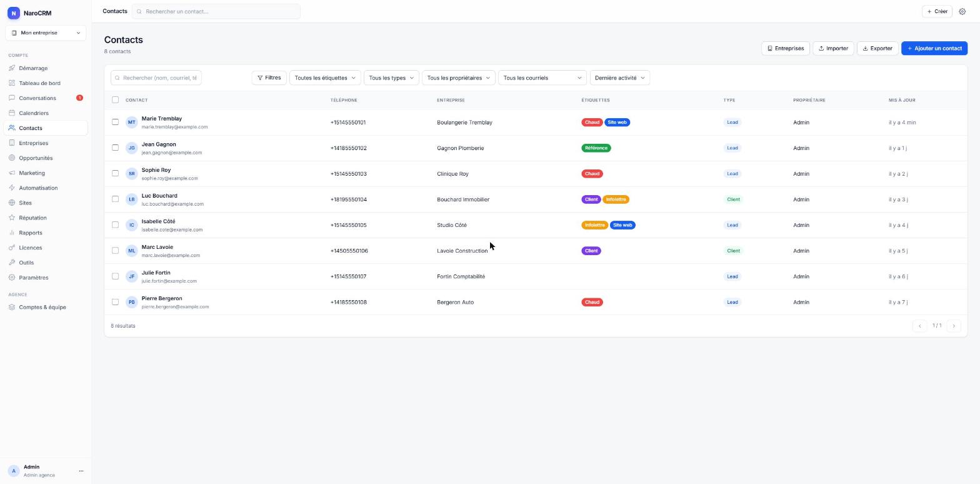Open the Tous les types dropdown
Image resolution: width=980 pixels, height=484 pixels.
coord(391,78)
